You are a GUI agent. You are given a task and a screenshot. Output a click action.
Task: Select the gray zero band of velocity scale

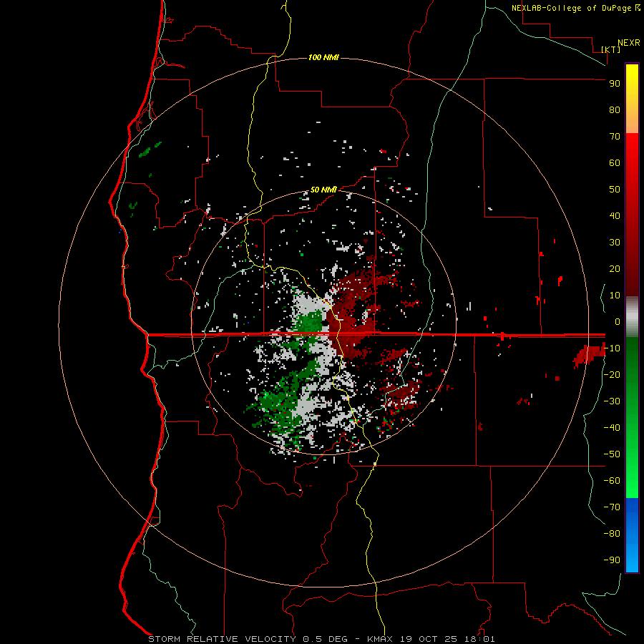tap(632, 317)
